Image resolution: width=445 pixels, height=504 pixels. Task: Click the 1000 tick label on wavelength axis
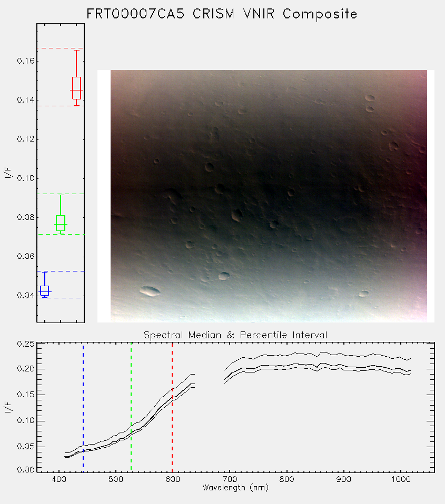[x=401, y=479]
